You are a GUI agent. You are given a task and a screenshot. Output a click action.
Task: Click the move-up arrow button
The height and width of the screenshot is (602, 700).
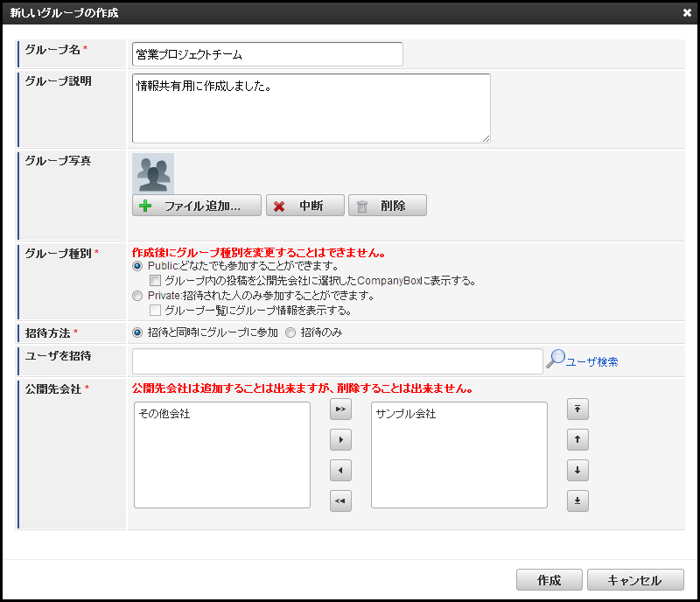[577, 439]
